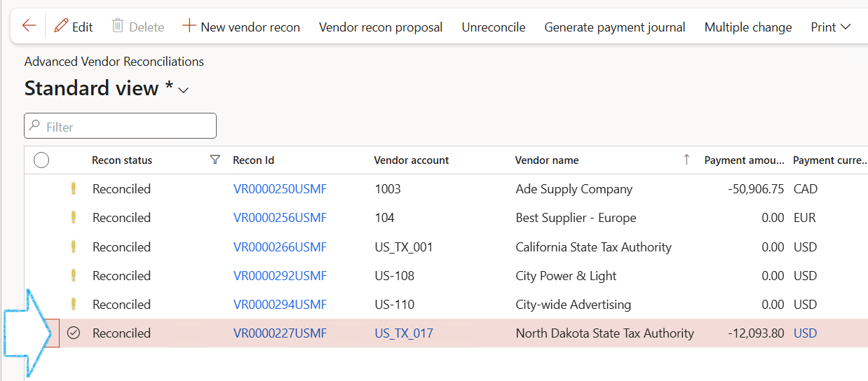Open the Print dropdown menu
The height and width of the screenshot is (381, 868).
coord(831,27)
